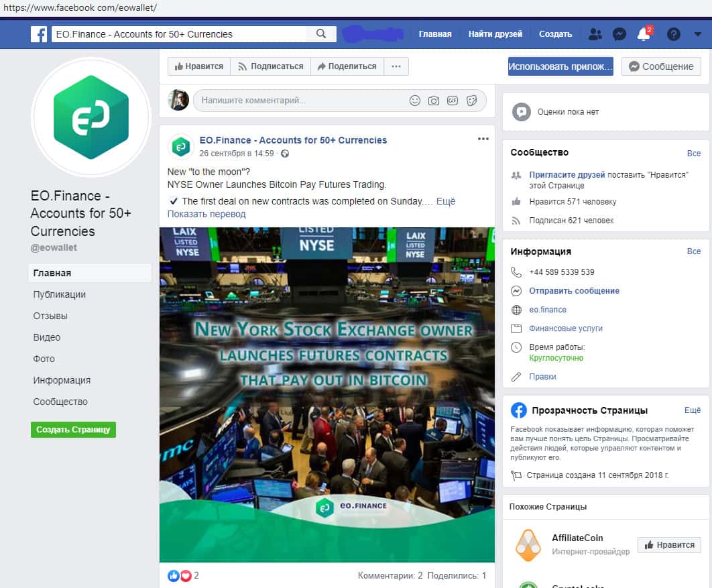Image resolution: width=712 pixels, height=588 pixels.
Task: Expand Прозрачность Страницы via Ещё link
Action: click(693, 410)
